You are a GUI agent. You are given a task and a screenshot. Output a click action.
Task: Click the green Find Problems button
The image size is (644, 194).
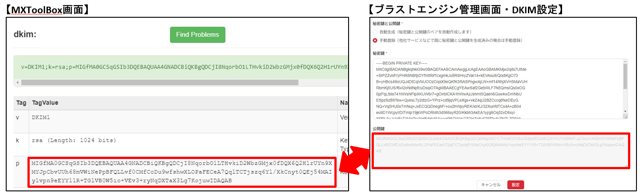197,35
